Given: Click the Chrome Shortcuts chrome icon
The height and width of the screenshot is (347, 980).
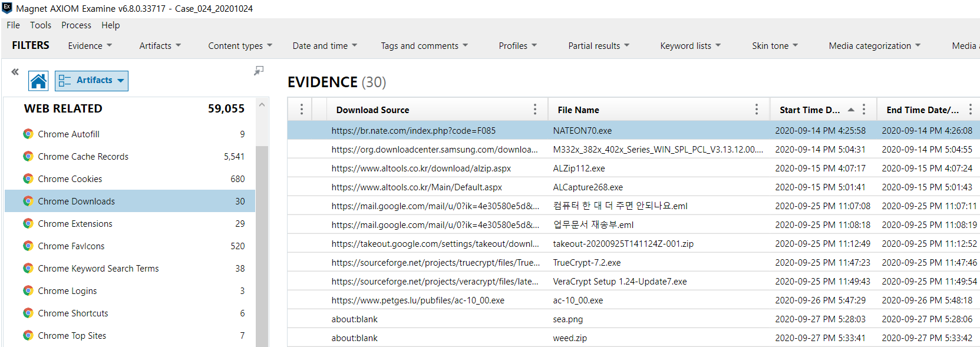Looking at the screenshot, I should pyautogui.click(x=28, y=313).
